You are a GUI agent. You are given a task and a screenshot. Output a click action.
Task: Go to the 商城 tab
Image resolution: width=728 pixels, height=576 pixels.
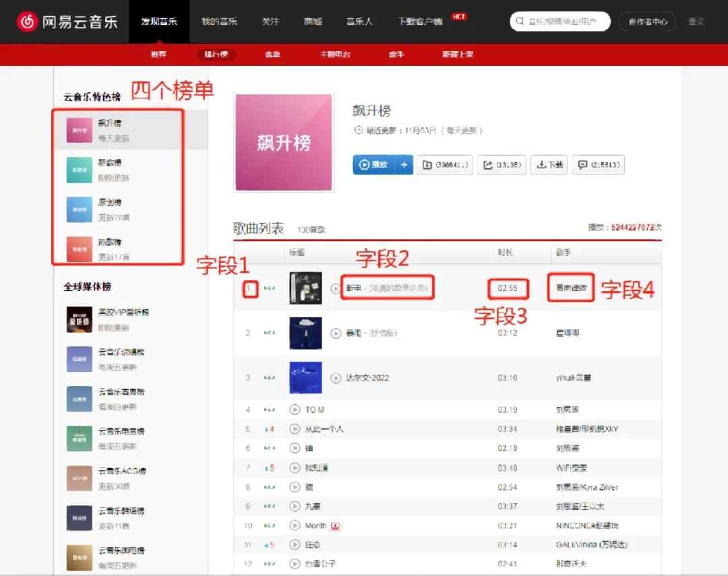tap(313, 22)
